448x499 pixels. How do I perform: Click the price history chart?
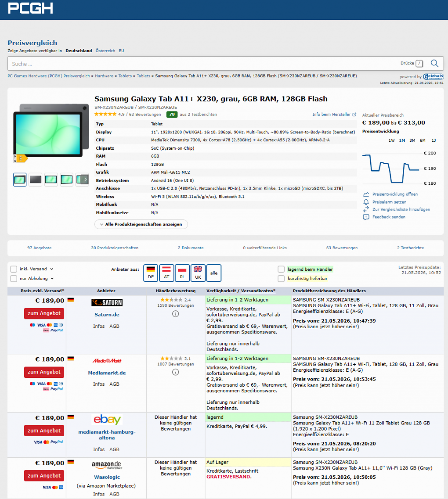[393, 168]
